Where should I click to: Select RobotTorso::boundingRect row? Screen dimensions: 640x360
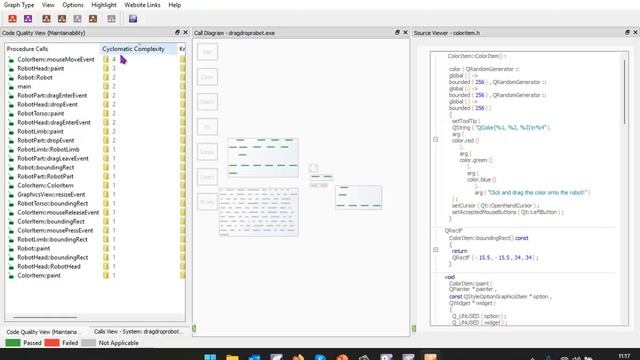tap(95, 204)
